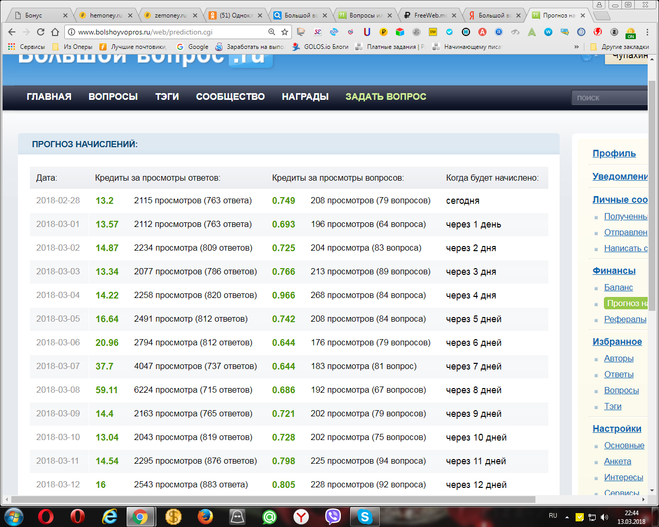Open the НАГРАДЫ navigation item
The height and width of the screenshot is (527, 659).
pyautogui.click(x=305, y=97)
